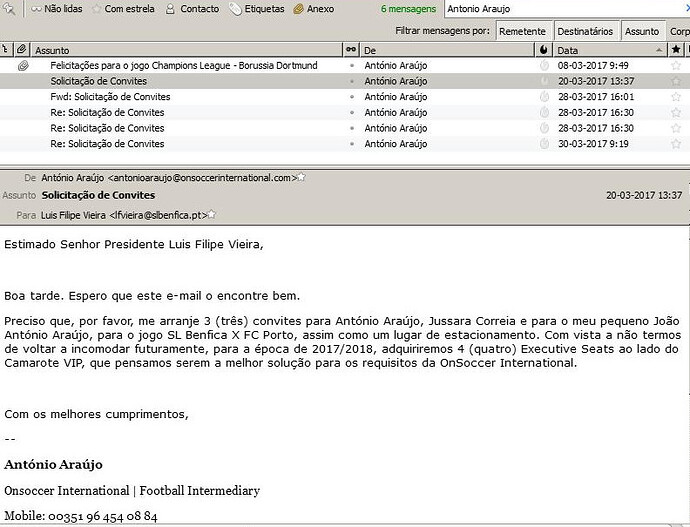Toggle the Contacto filter
Viewport: 690px width, 527px height.
192,9
